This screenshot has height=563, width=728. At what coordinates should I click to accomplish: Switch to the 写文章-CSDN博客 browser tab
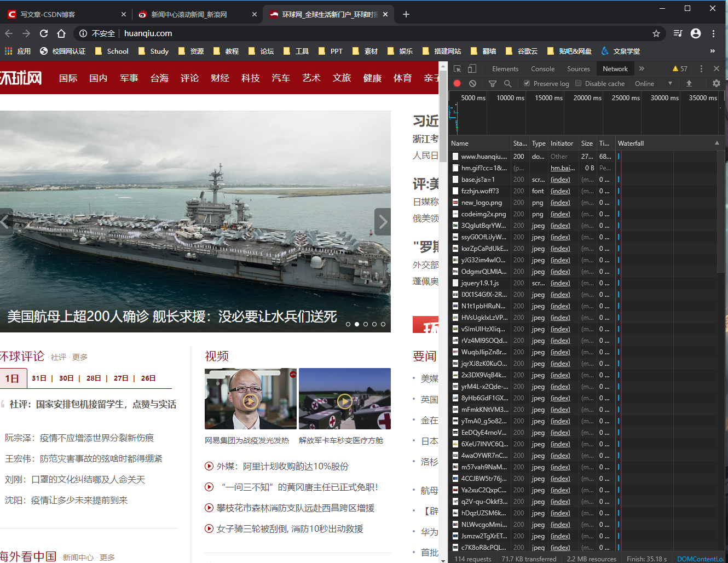click(x=66, y=14)
